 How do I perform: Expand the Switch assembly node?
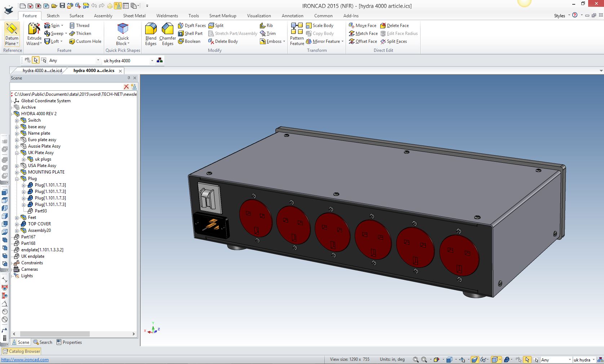[17, 121]
